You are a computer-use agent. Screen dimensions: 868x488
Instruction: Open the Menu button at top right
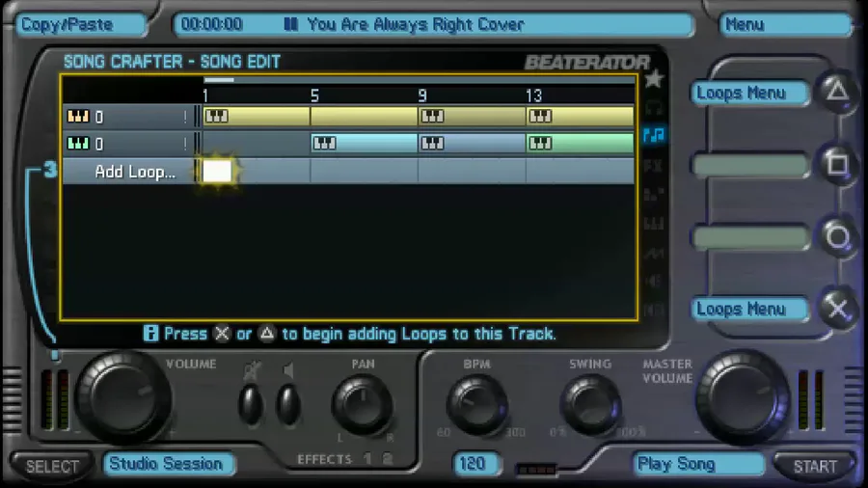(x=785, y=24)
